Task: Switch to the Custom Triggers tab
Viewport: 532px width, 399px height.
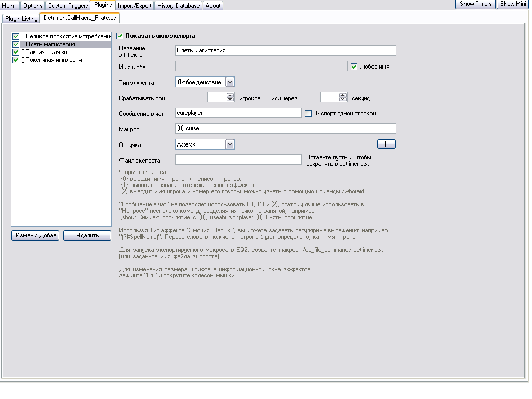Action: coord(68,6)
